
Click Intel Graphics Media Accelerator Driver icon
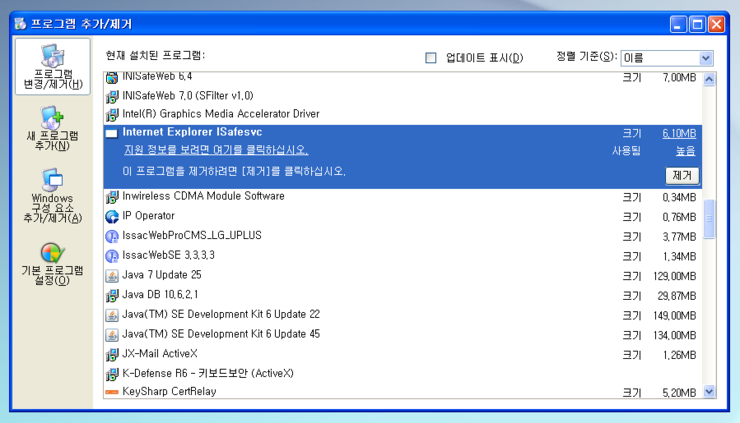[112, 115]
